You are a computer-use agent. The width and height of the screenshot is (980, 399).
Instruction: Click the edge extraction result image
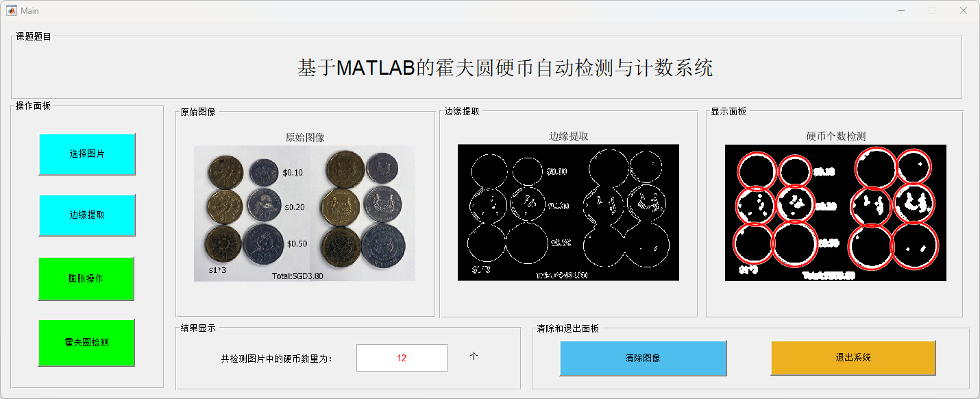tap(568, 212)
